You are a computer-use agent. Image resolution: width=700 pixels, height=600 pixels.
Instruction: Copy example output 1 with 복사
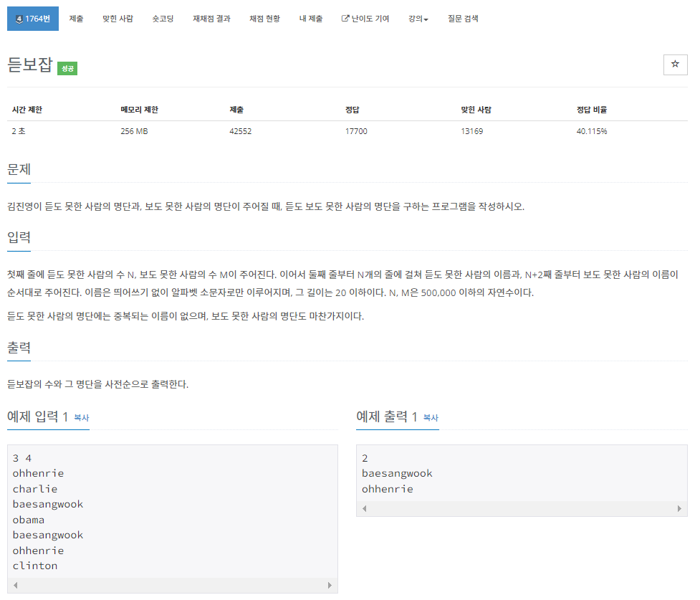point(431,418)
